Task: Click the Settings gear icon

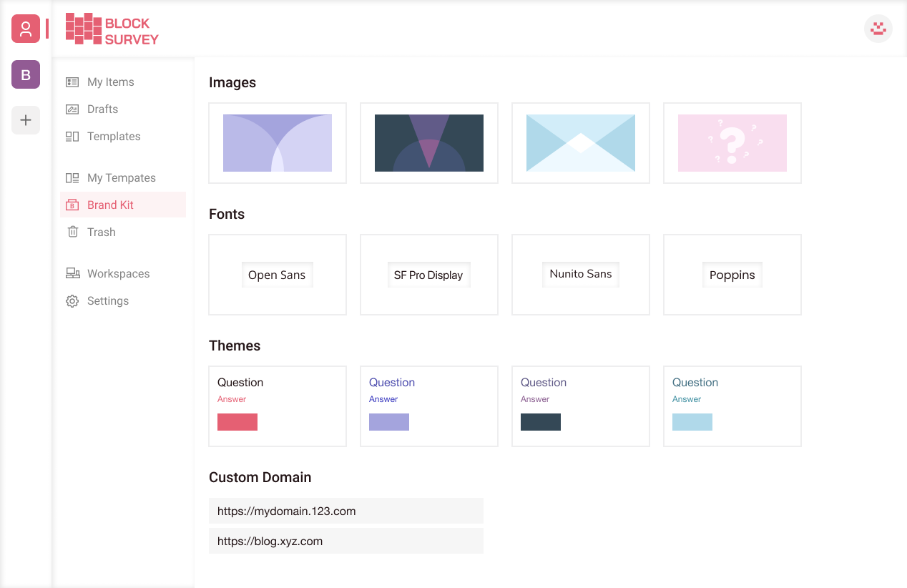Action: coord(72,301)
